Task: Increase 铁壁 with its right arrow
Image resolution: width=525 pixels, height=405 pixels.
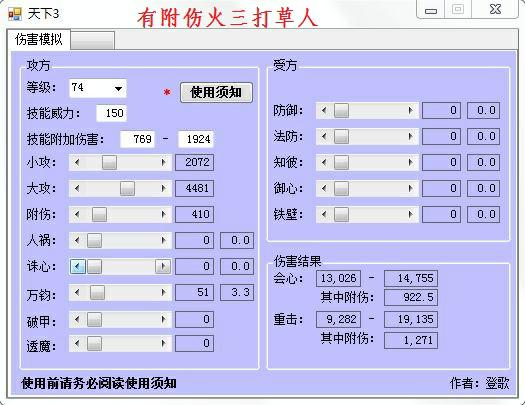Action: pyautogui.click(x=410, y=215)
